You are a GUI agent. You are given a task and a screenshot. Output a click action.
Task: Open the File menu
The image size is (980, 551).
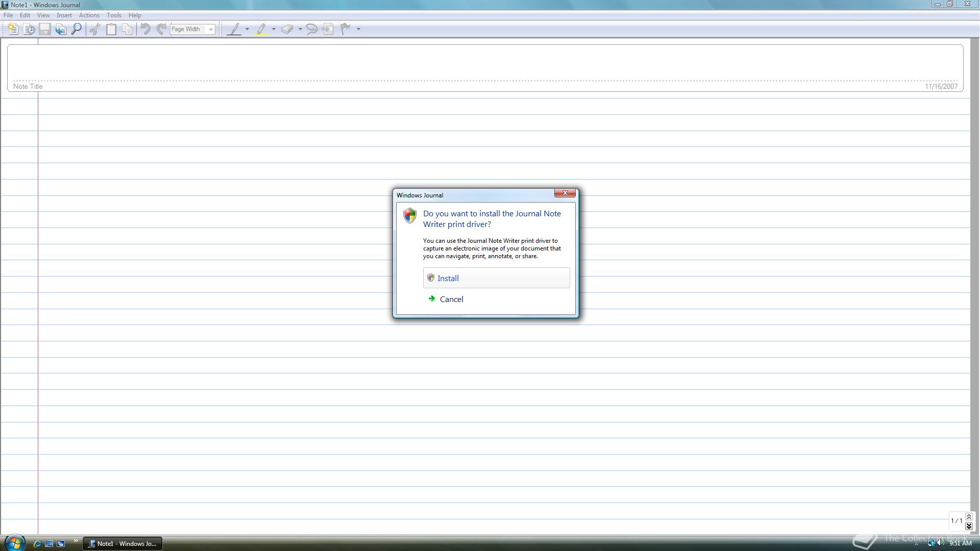pos(8,15)
